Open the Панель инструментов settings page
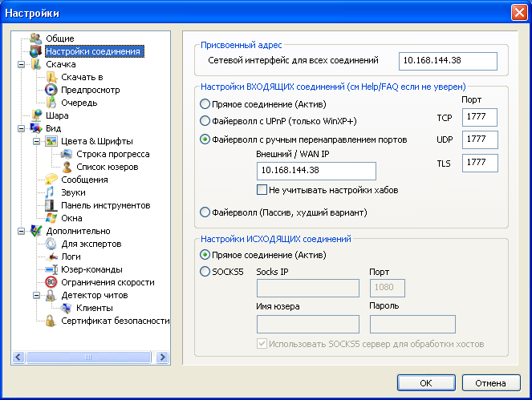Screen dimensions: 532x400 105,205
